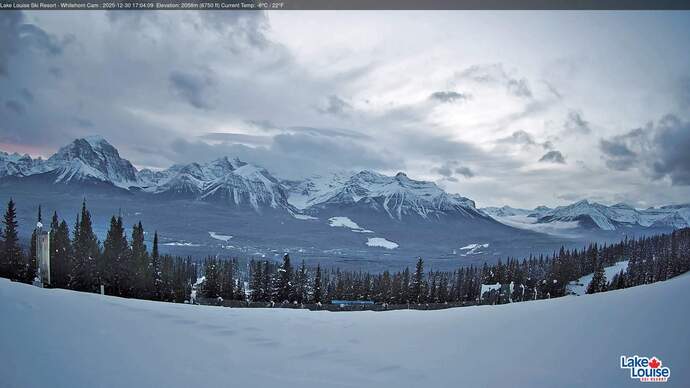The height and width of the screenshot is (388, 690).
Task: Click the 'Lake Louise Ski Resort' caption text
Action: tap(28, 5)
